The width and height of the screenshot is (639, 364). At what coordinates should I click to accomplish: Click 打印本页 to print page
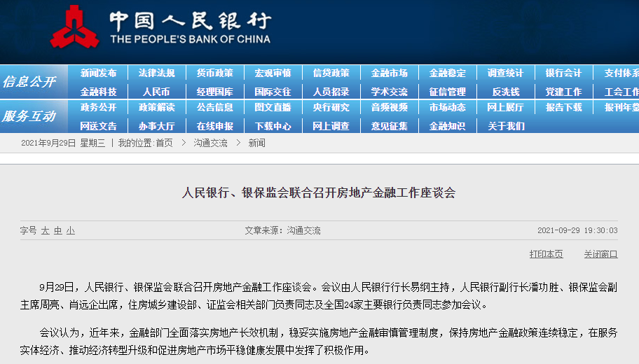pyautogui.click(x=546, y=254)
